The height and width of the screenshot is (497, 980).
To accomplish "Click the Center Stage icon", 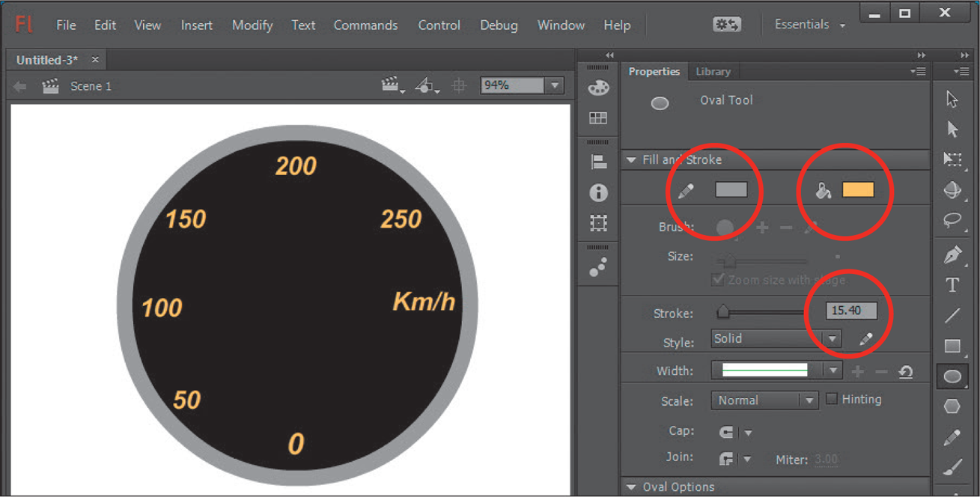I will [459, 86].
